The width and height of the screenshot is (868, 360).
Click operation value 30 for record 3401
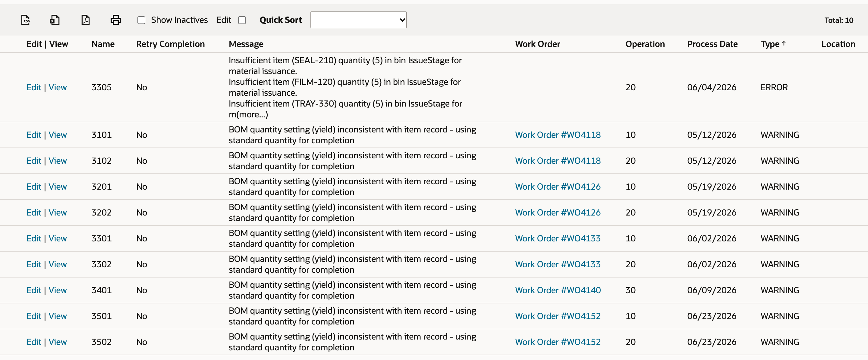tap(631, 290)
